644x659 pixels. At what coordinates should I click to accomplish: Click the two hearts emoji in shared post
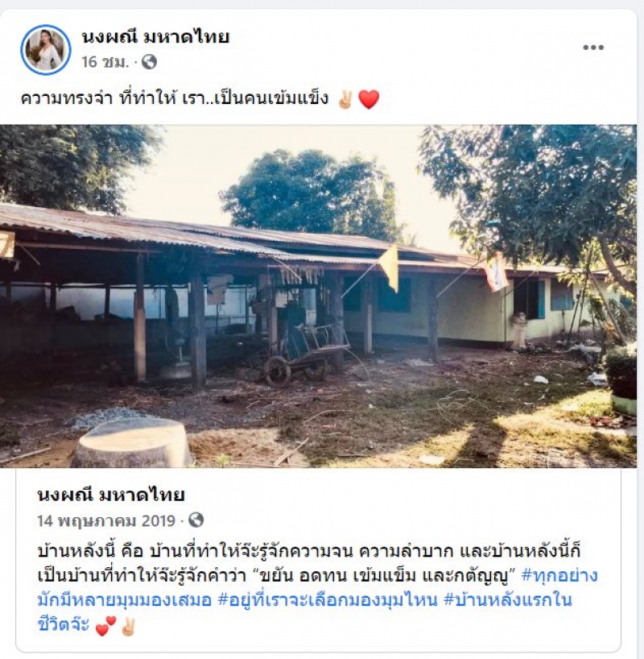[x=106, y=625]
